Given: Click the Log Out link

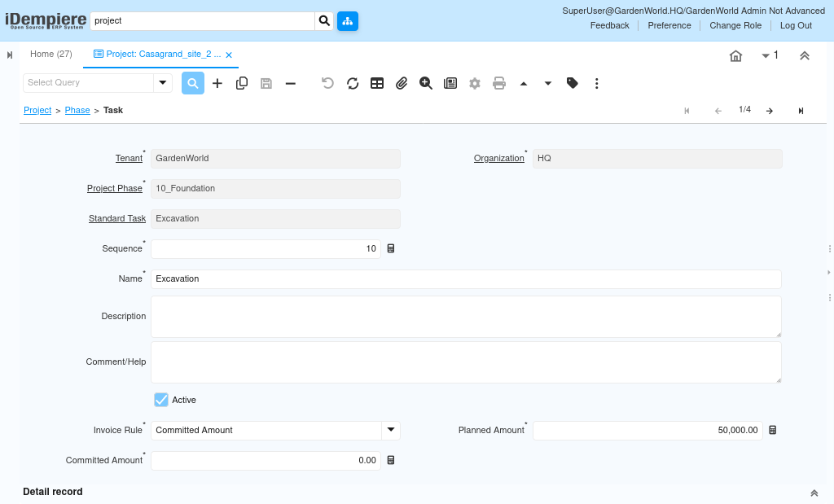Looking at the screenshot, I should (x=796, y=25).
